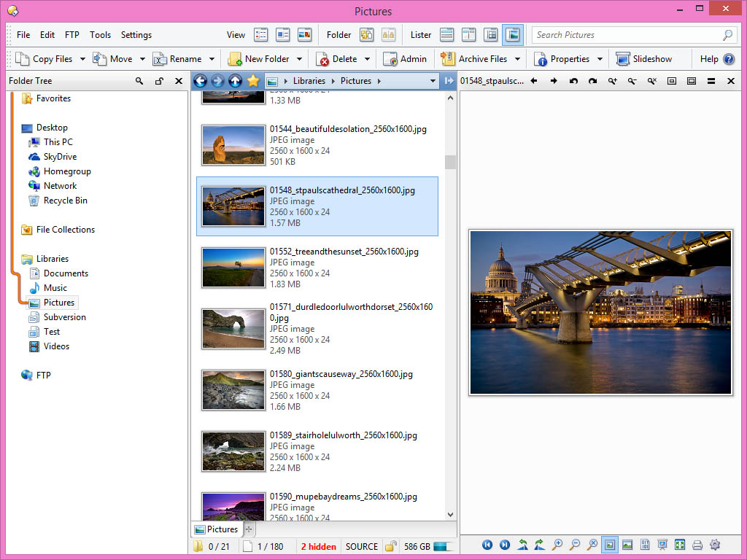This screenshot has width=747, height=560.
Task: Open viewer settings gear icon
Action: [715, 545]
